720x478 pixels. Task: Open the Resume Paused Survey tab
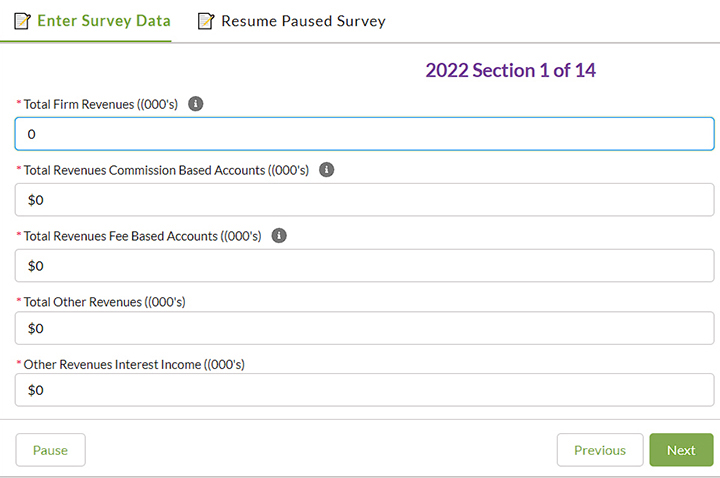click(x=303, y=21)
